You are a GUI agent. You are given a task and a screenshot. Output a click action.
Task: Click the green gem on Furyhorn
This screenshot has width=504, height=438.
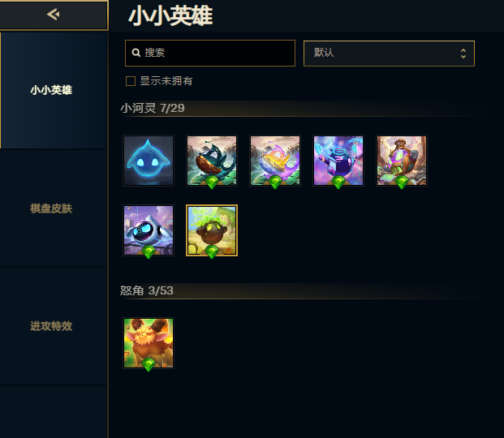(149, 364)
